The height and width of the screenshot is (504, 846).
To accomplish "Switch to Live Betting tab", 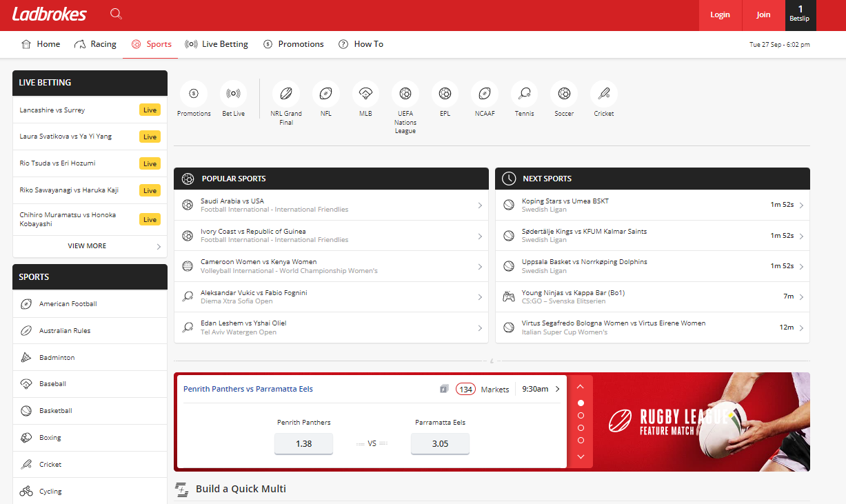I will pyautogui.click(x=216, y=44).
